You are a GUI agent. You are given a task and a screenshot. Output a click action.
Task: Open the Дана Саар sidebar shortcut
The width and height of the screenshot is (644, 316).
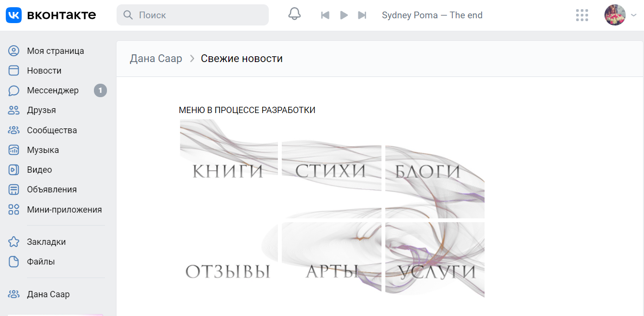pyautogui.click(x=48, y=294)
